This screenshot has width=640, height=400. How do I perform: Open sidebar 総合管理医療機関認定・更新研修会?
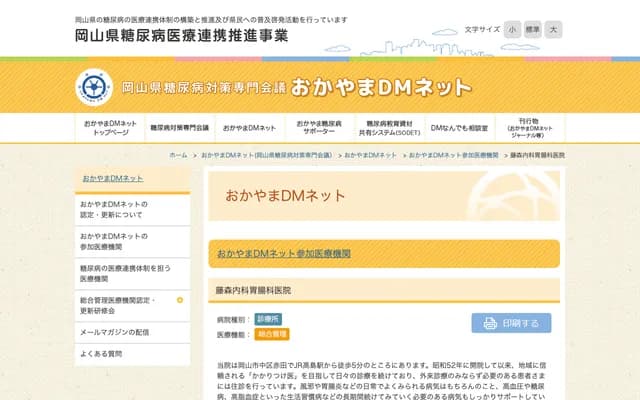133,306
